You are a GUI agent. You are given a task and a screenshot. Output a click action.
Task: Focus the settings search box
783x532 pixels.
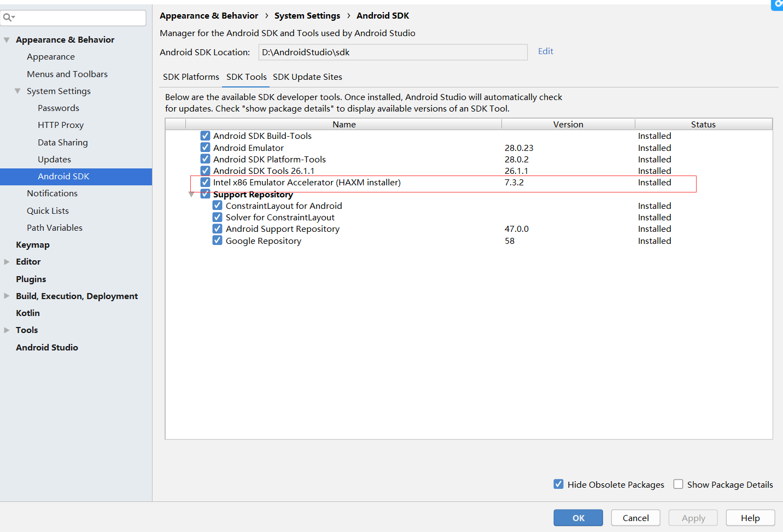74,17
